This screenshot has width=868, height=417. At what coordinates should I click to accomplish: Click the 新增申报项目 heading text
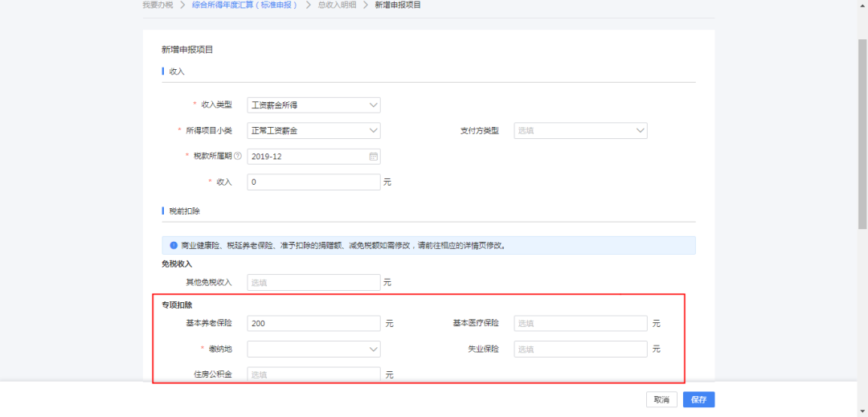click(x=187, y=50)
